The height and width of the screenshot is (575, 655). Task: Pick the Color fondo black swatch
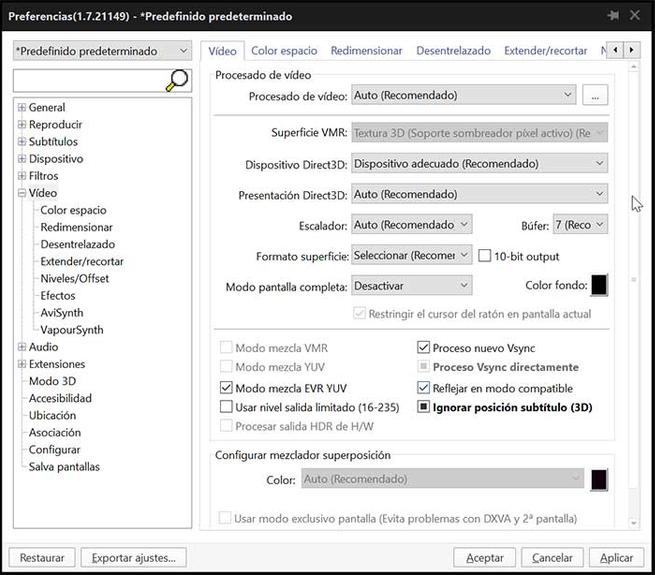pyautogui.click(x=599, y=285)
